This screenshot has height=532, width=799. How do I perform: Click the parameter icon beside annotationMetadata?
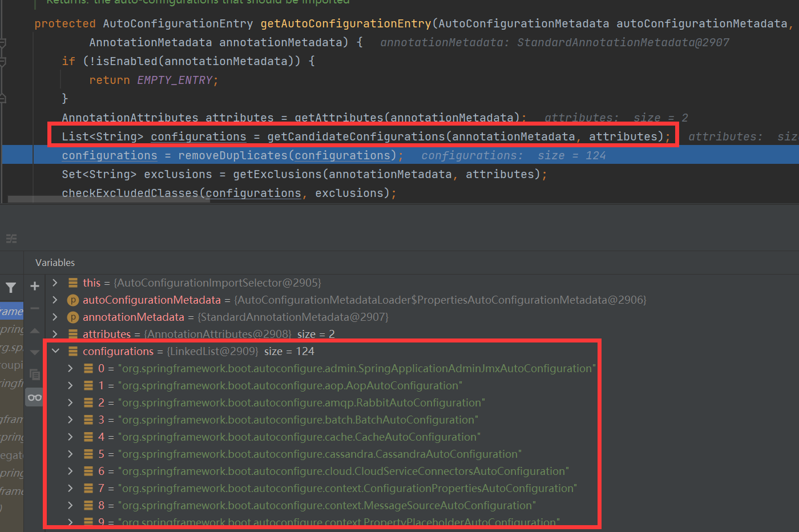tap(73, 317)
